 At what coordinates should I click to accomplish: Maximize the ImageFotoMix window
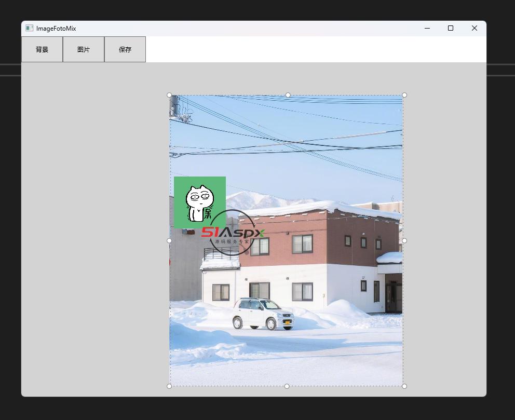coord(451,29)
